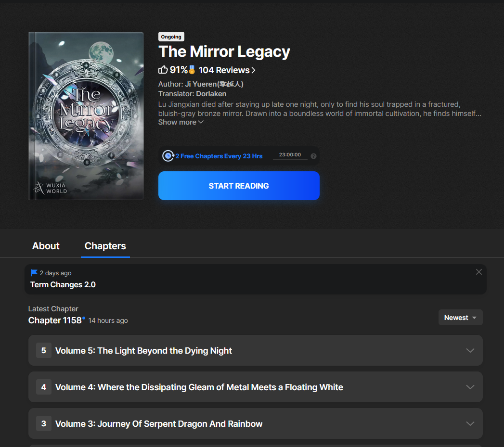Expand Volume 4 with its chevron
The width and height of the screenshot is (504, 447).
(470, 387)
